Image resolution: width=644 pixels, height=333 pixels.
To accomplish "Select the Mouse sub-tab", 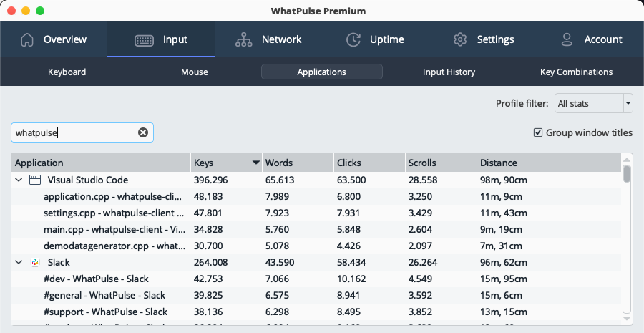I will coord(194,72).
